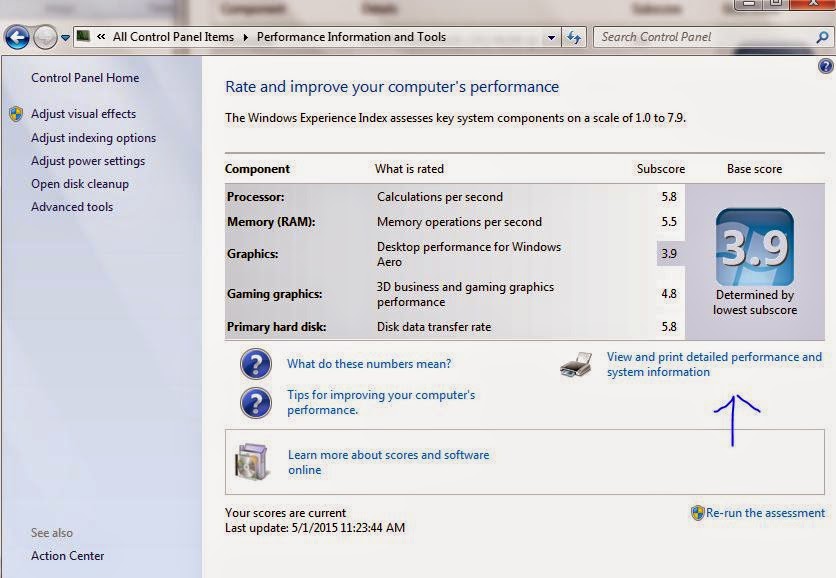Click the Last update timestamp text
The height and width of the screenshot is (578, 836).
315,528
